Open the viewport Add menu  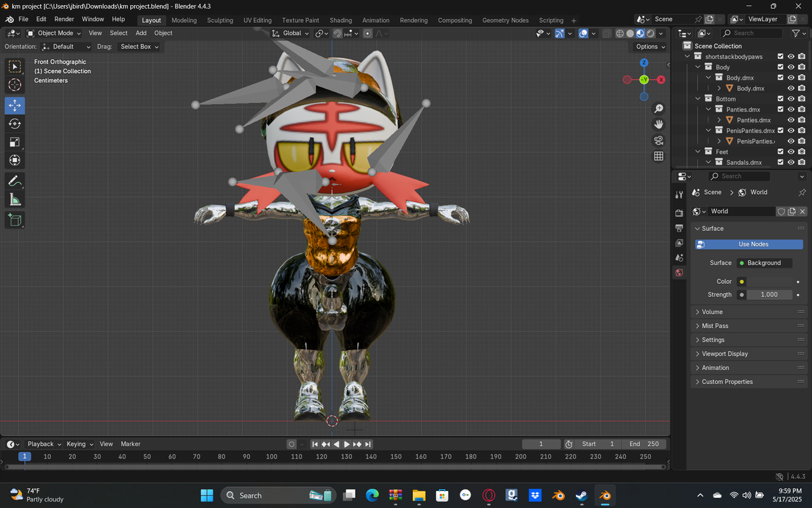141,33
